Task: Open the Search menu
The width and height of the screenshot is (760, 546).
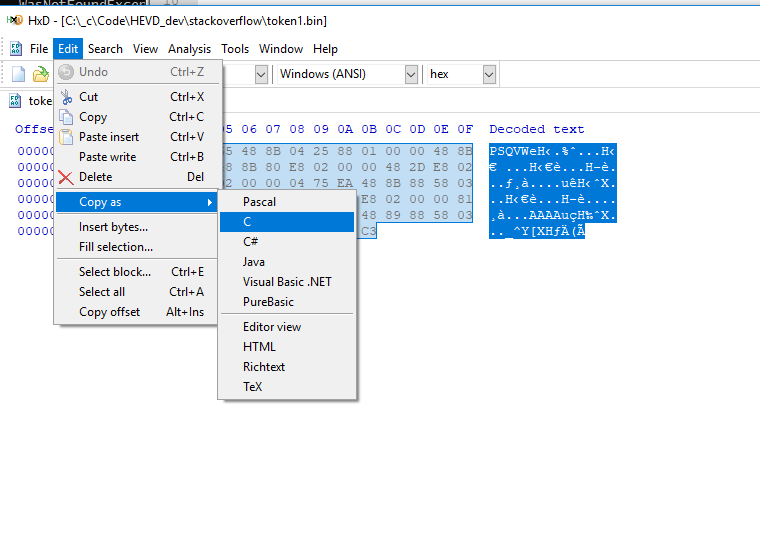Action: (x=105, y=49)
